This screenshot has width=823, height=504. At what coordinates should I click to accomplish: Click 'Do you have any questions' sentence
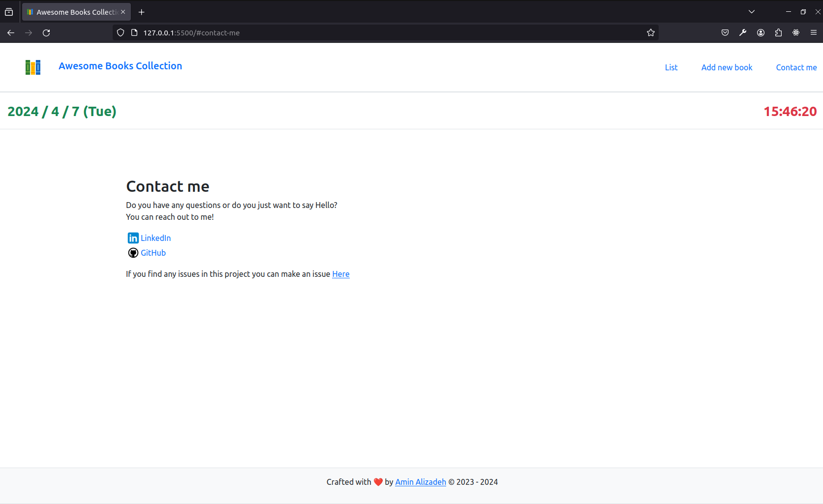(x=232, y=205)
